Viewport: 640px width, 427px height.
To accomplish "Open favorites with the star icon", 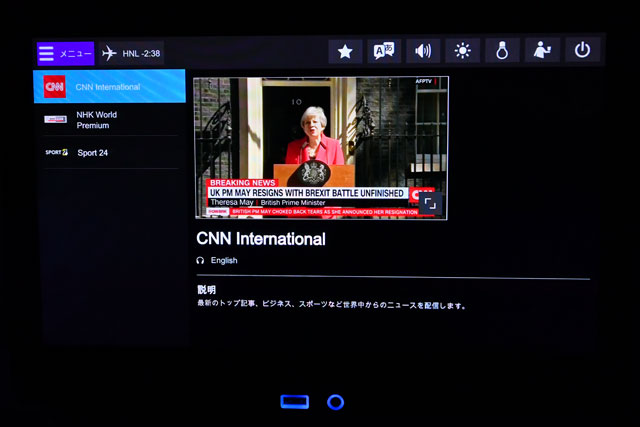I will coord(345,52).
